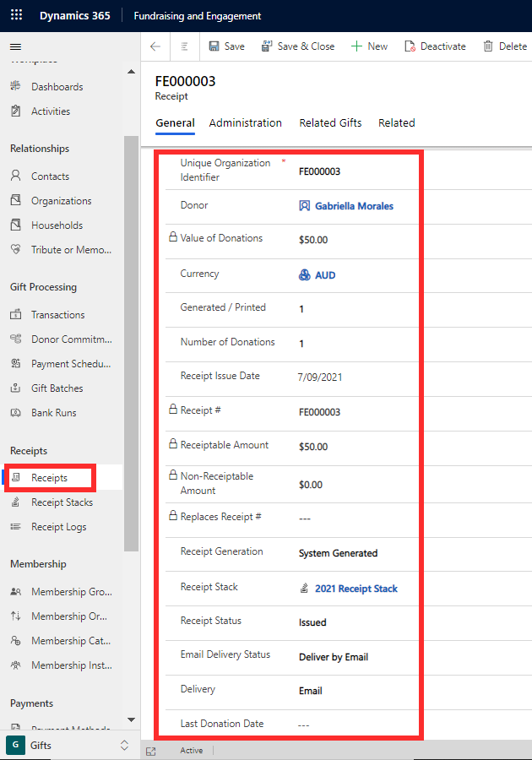Expand the Gifts area switcher chevrons
This screenshot has width=532, height=760.
click(124, 745)
